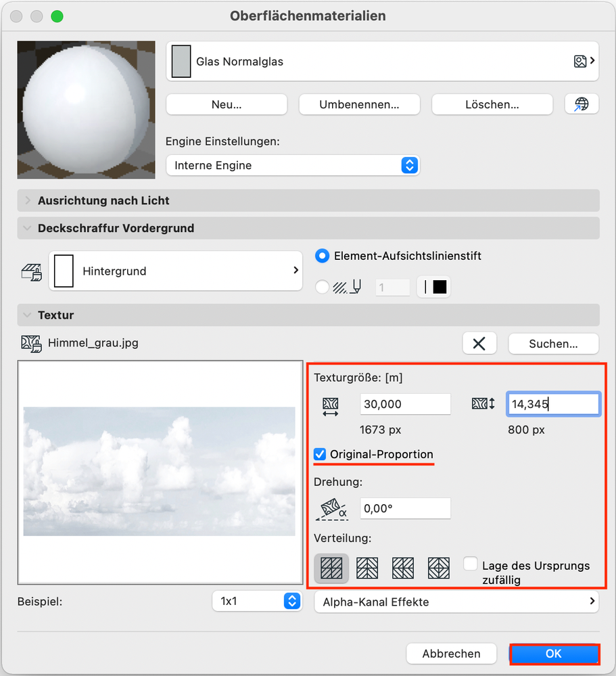Image resolution: width=616 pixels, height=676 pixels.
Task: Click the texture height field 14,345
Action: coord(554,404)
